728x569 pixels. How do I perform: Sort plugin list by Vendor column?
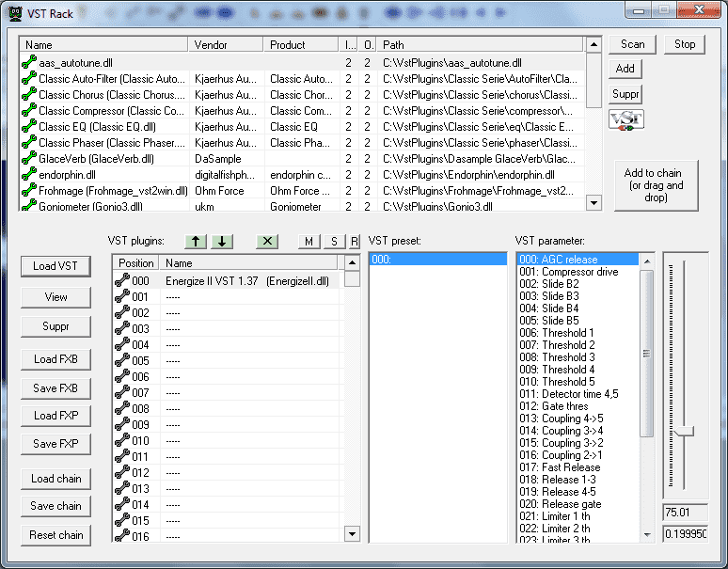[226, 44]
